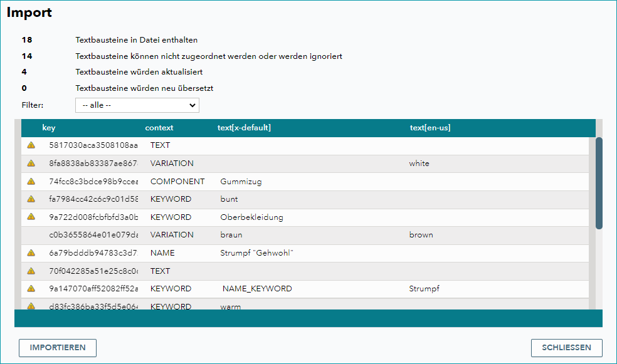Screen dimensions: 617x364
Task: Click the 'Textbausteine würden aktualisiert' summary line
Action: tap(139, 72)
